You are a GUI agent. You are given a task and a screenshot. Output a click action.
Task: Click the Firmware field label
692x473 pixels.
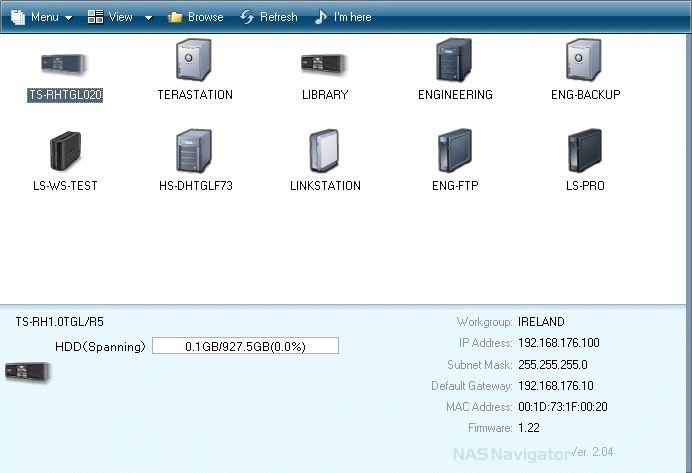[490, 428]
